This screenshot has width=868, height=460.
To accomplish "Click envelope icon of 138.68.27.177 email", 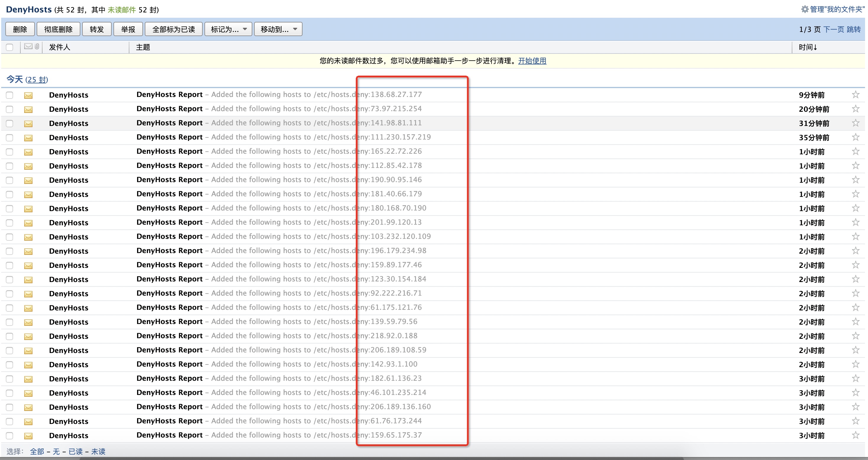I will point(28,95).
